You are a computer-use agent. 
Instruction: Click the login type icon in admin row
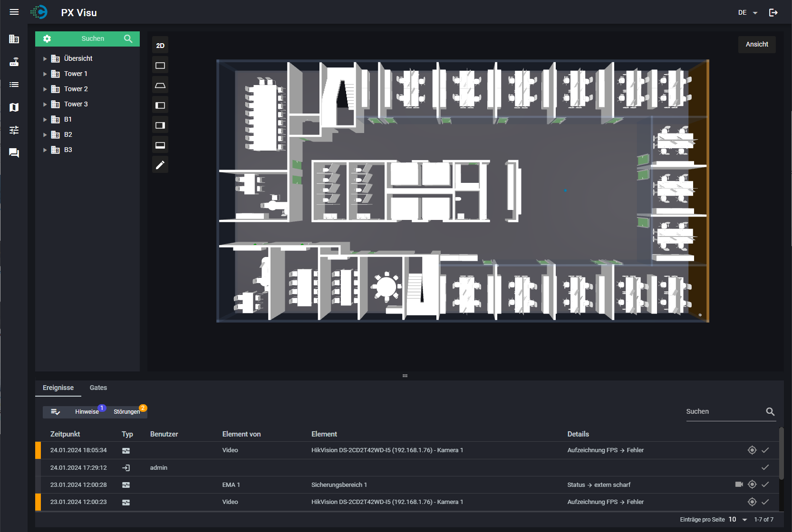[x=126, y=468]
